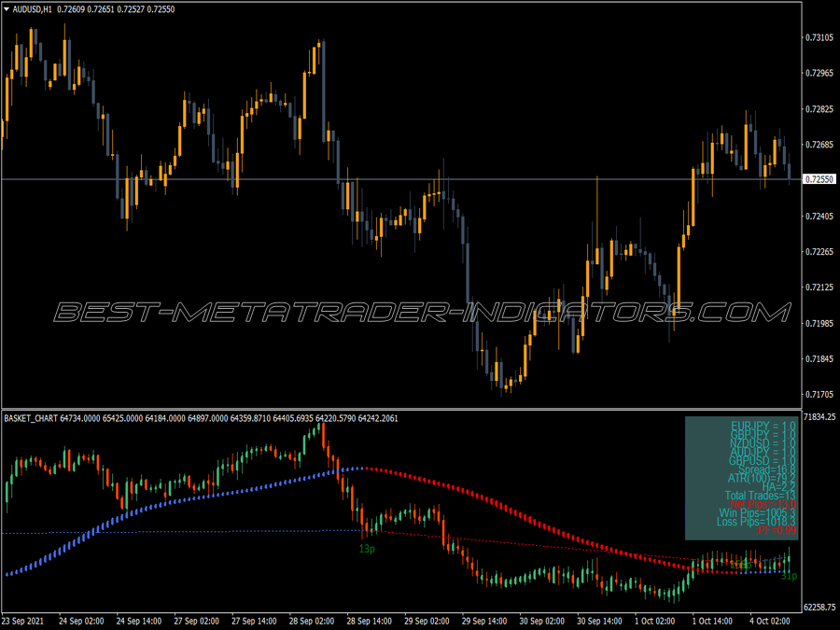Click the red PF=0.99 readout
Image resolution: width=840 pixels, height=630 pixels.
[777, 530]
